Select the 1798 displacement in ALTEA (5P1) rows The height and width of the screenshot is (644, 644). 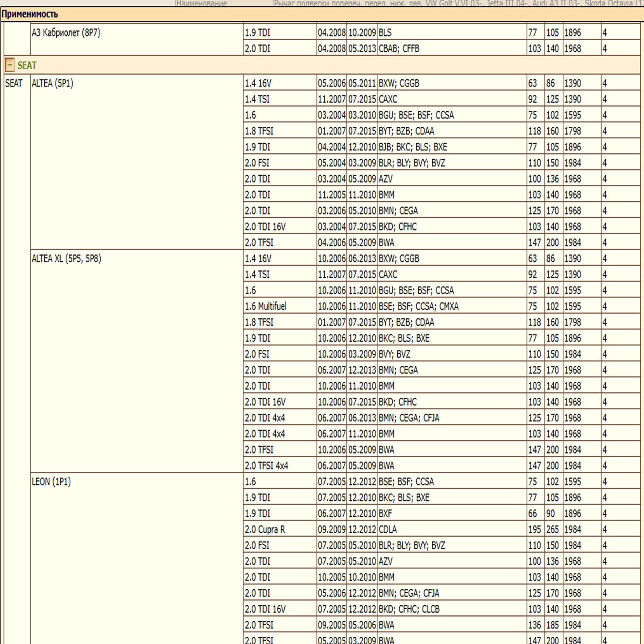582,131
